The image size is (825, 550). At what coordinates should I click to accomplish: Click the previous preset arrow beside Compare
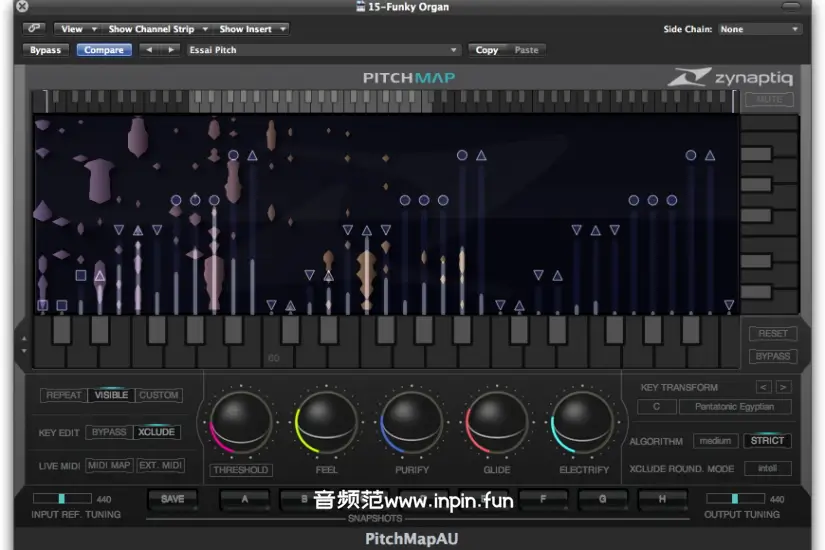(x=149, y=50)
